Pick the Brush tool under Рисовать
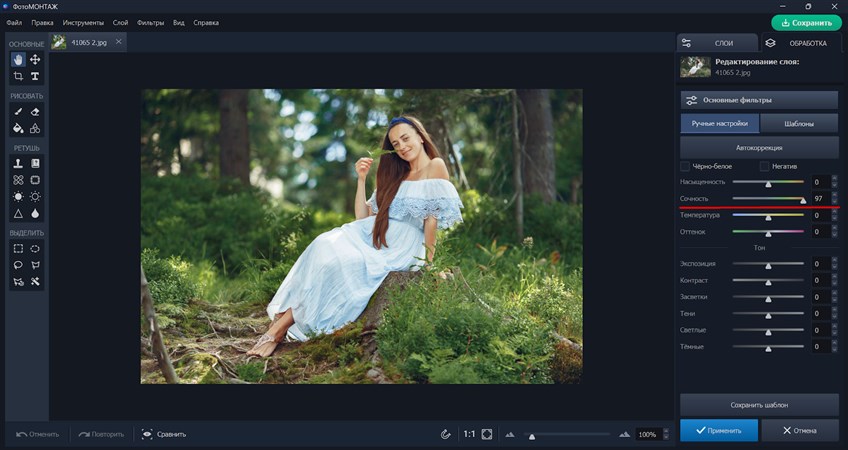The image size is (848, 450). click(18, 112)
